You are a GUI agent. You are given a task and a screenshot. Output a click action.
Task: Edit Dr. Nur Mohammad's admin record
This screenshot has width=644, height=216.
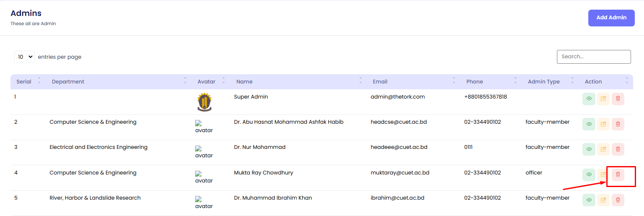(x=603, y=149)
